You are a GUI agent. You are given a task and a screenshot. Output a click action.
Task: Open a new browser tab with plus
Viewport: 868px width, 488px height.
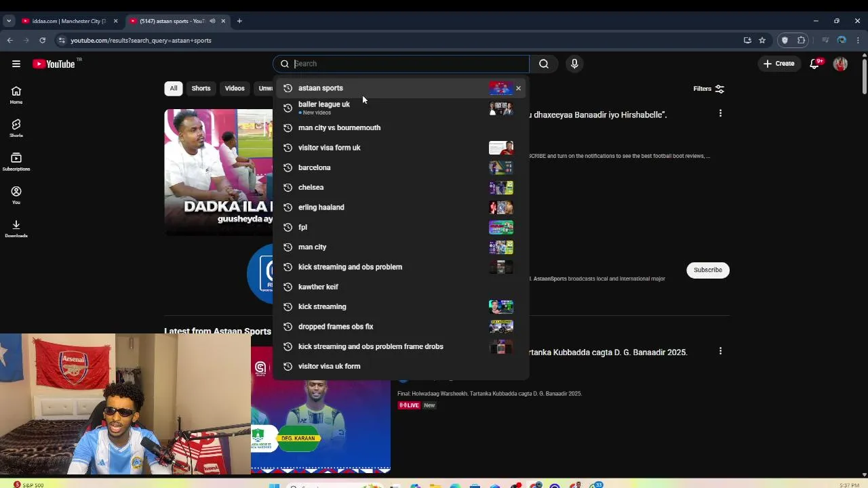coord(239,21)
